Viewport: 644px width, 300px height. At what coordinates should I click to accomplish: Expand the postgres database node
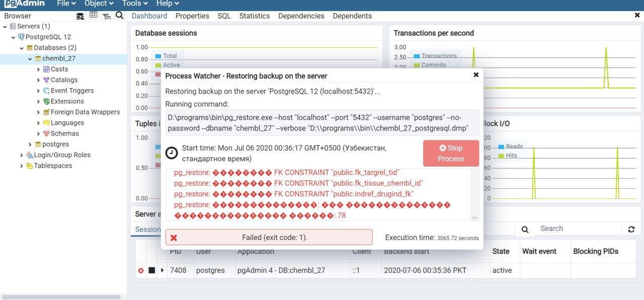[30, 144]
